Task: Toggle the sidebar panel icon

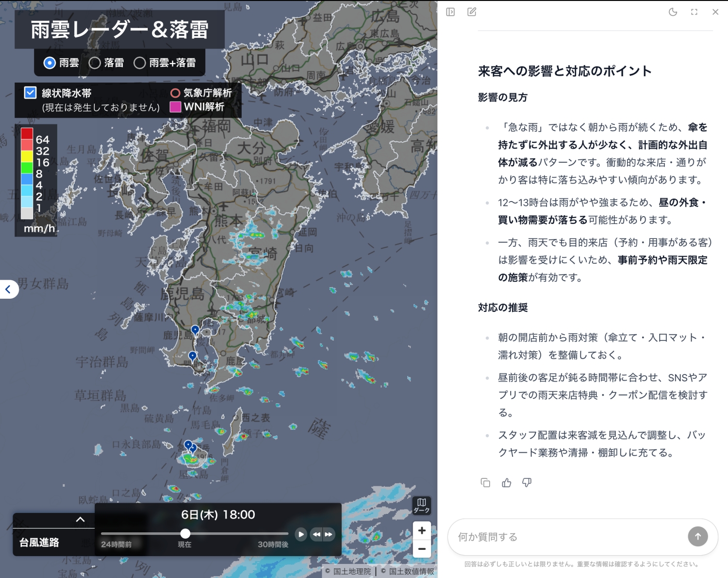Action: click(x=450, y=12)
